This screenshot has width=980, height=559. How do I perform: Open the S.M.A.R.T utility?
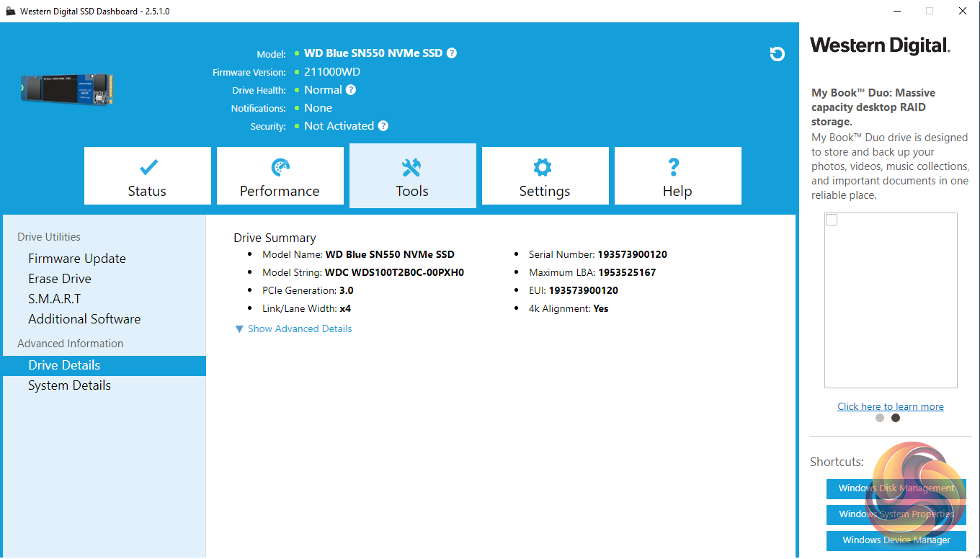55,299
